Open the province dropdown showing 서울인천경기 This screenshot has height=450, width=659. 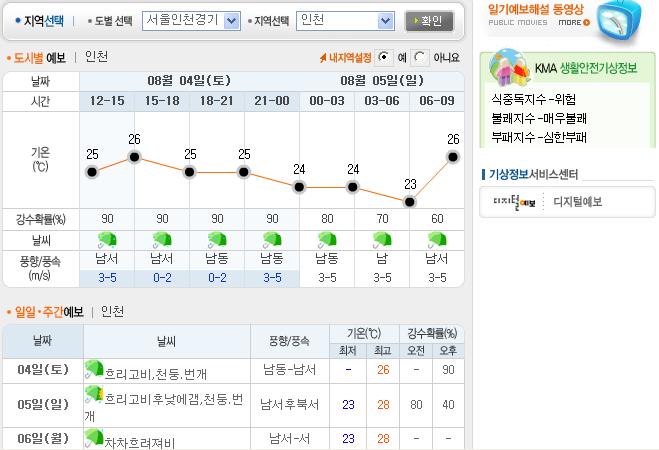[x=191, y=21]
